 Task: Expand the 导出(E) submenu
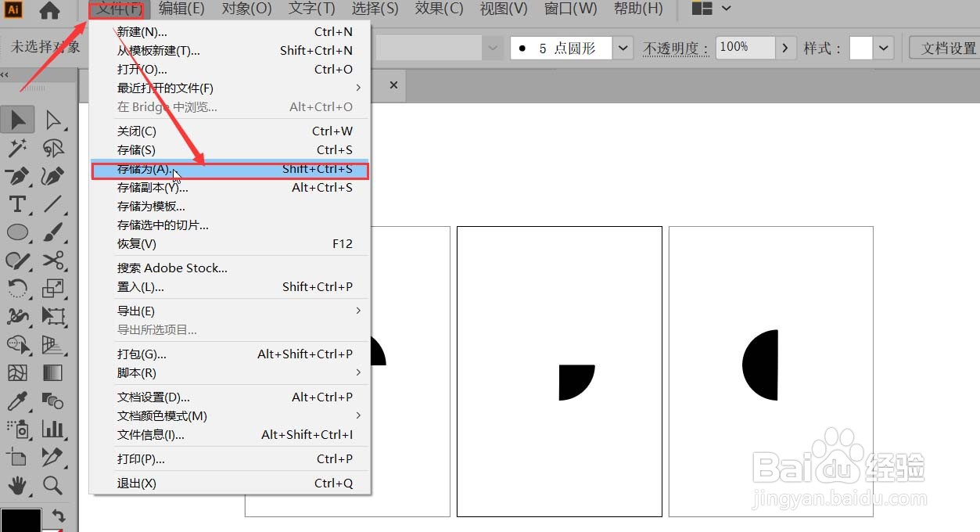coord(230,311)
